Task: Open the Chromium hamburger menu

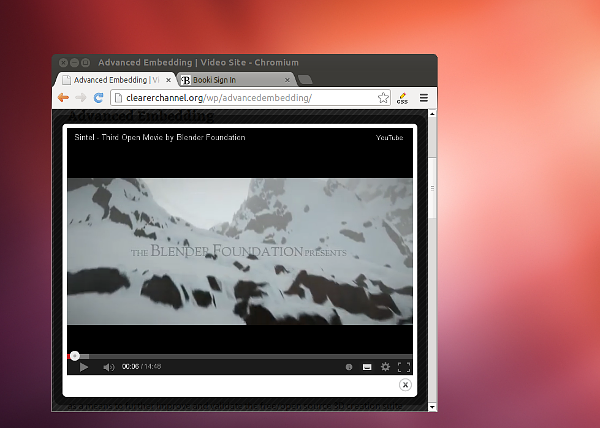Action: [424, 98]
